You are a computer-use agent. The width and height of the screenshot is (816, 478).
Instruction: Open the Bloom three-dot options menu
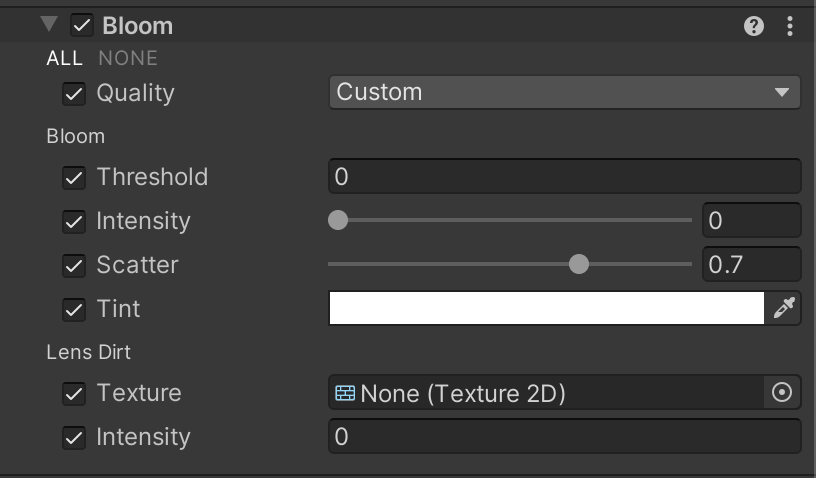tap(790, 27)
